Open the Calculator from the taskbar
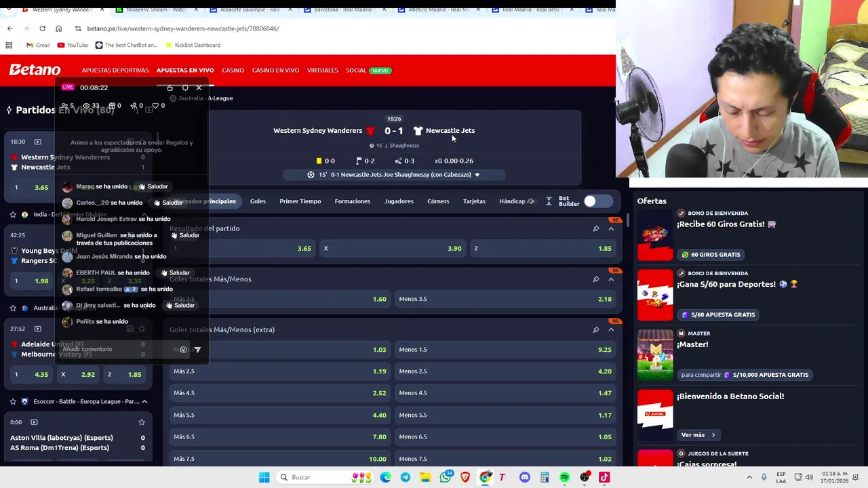Viewport: 868px width, 488px height. pos(545,477)
